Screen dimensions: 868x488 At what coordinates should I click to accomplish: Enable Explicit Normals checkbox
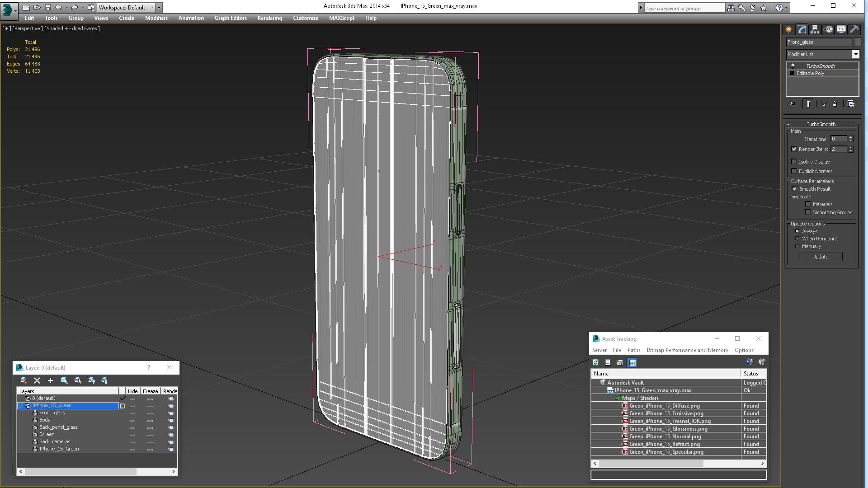794,171
